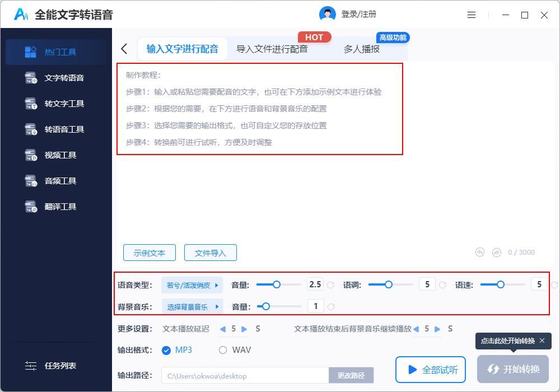Image resolution: width=560 pixels, height=392 pixels.
Task: Open the 热门工具 sidebar section
Action: coord(56,52)
